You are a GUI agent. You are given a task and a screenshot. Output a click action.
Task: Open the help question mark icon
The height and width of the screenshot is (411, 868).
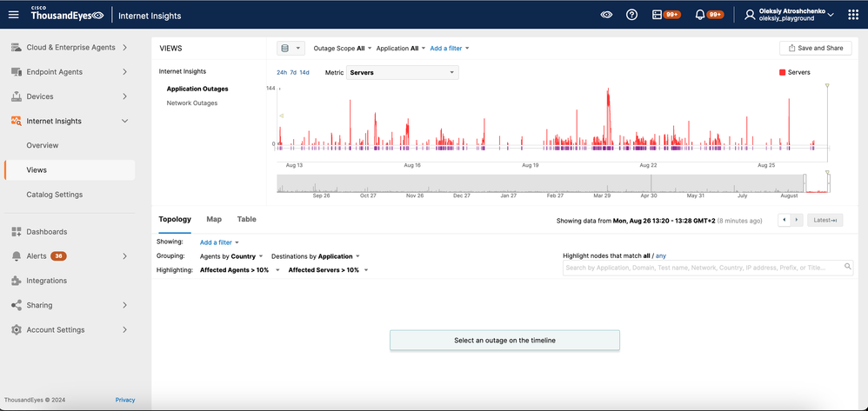(631, 15)
